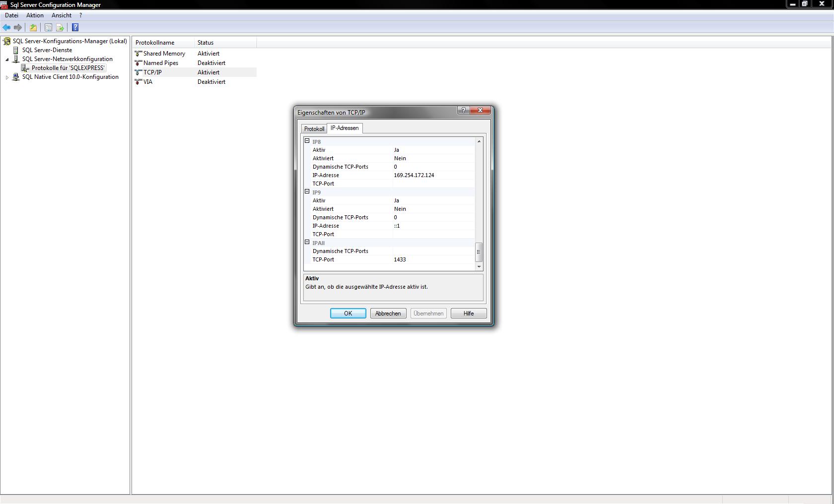Click the VIA protocol icon
The image size is (834, 504).
[139, 82]
